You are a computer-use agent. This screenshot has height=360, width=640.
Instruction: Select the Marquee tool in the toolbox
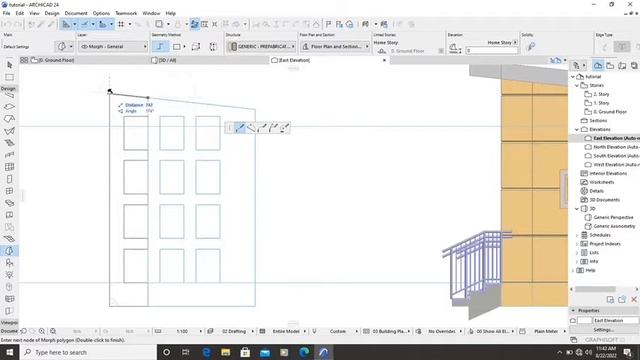click(9, 77)
